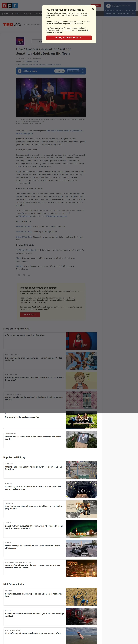Open 'Newly discovered dinosaur species' story
This screenshot has width=138, height=644.
click(x=34, y=595)
